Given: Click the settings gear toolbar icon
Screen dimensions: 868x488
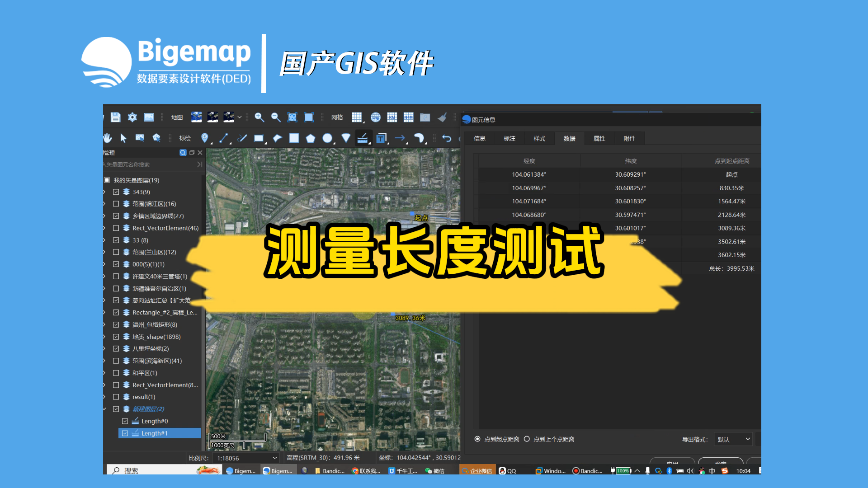Looking at the screenshot, I should coord(132,117).
